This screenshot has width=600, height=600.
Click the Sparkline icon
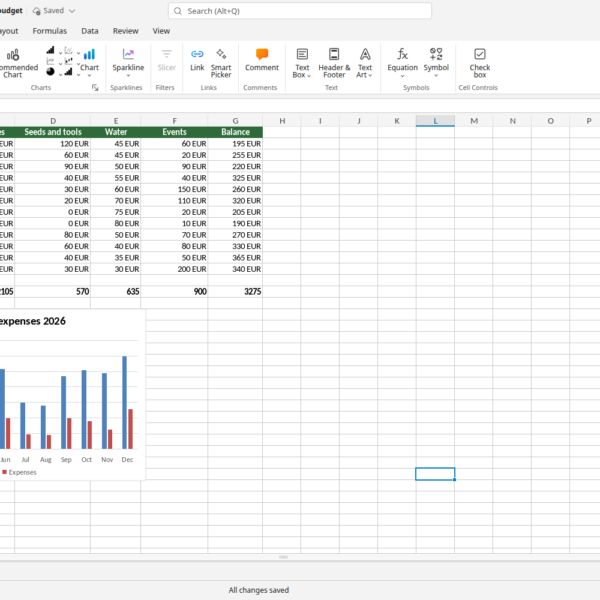pos(128,54)
